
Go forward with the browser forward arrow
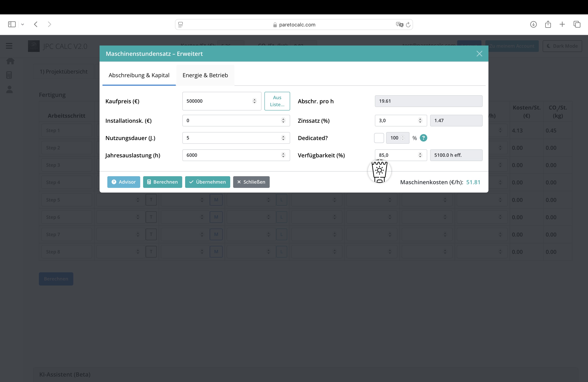(x=49, y=24)
